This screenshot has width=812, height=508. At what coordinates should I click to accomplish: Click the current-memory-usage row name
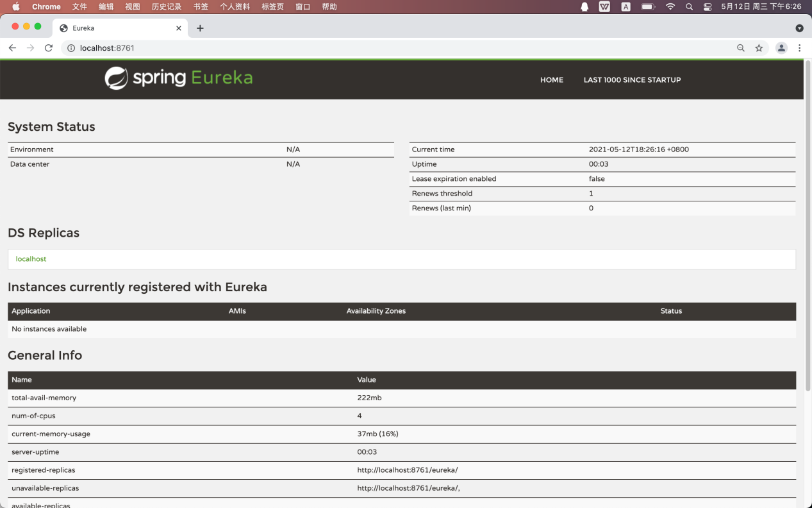click(x=51, y=434)
